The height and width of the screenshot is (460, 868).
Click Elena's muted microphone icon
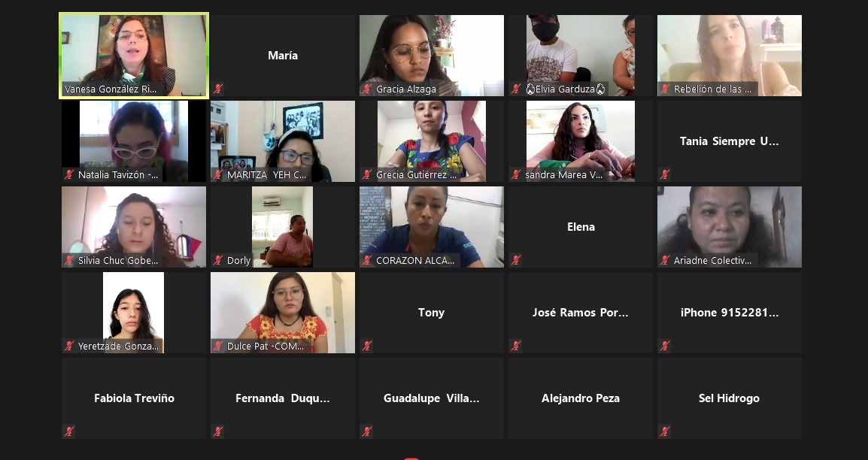coord(516,260)
